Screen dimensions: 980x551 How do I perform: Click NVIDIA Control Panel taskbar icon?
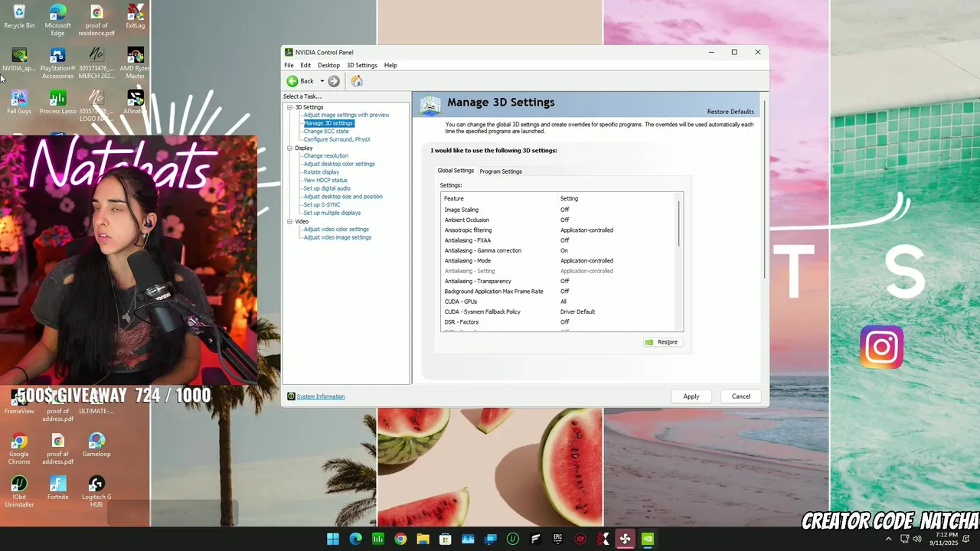647,539
